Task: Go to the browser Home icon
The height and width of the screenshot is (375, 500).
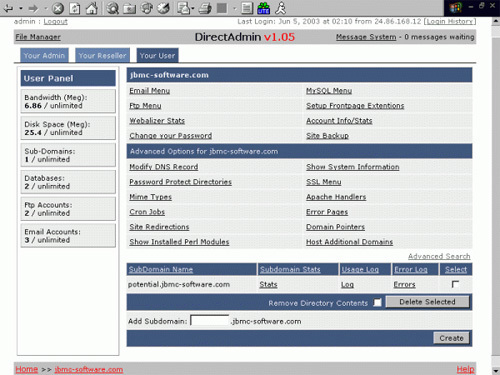Action: pyautogui.click(x=91, y=8)
